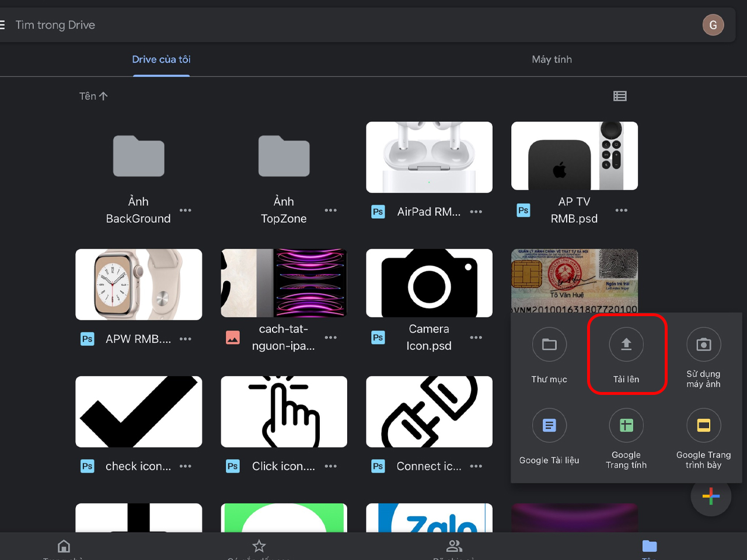The width and height of the screenshot is (747, 560).
Task: Open more options for Camera Icon.psd
Action: pos(476,337)
